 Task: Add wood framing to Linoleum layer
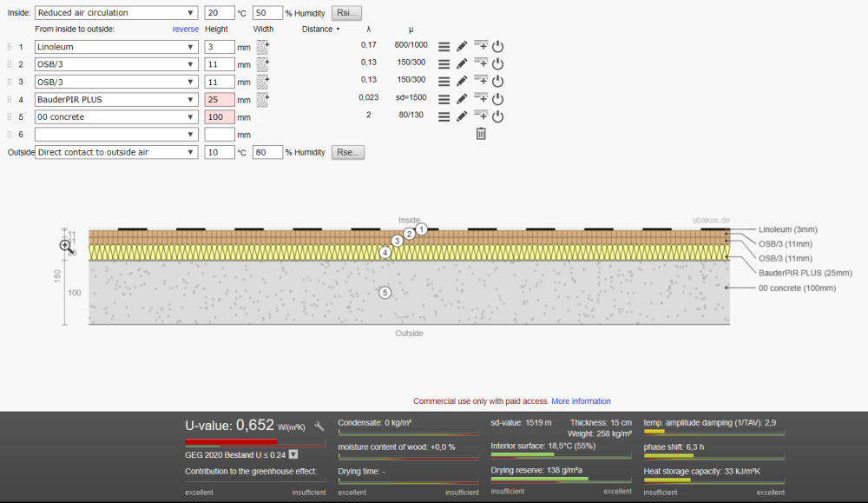coord(262,47)
